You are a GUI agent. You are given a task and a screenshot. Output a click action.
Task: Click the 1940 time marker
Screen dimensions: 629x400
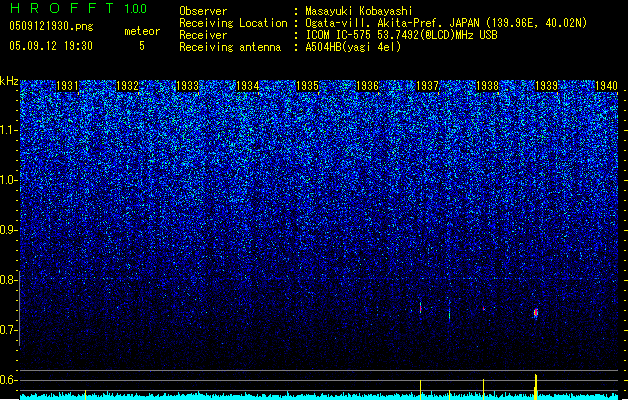606,86
